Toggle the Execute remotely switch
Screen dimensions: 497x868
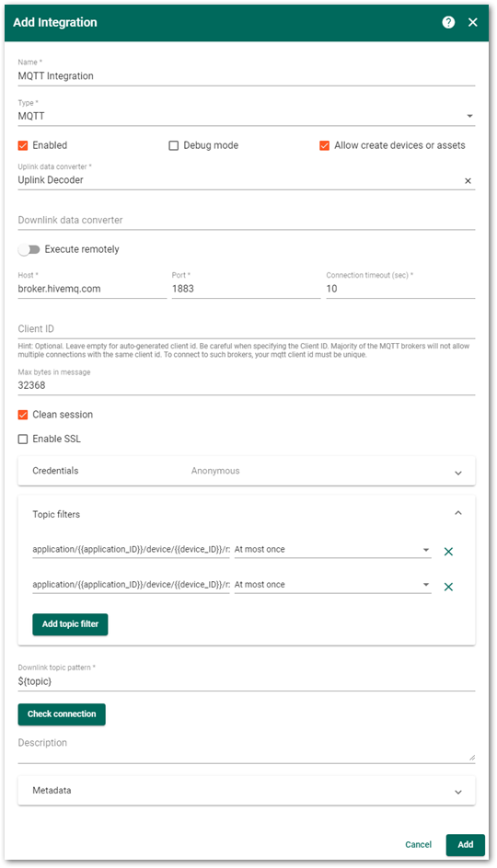point(29,250)
